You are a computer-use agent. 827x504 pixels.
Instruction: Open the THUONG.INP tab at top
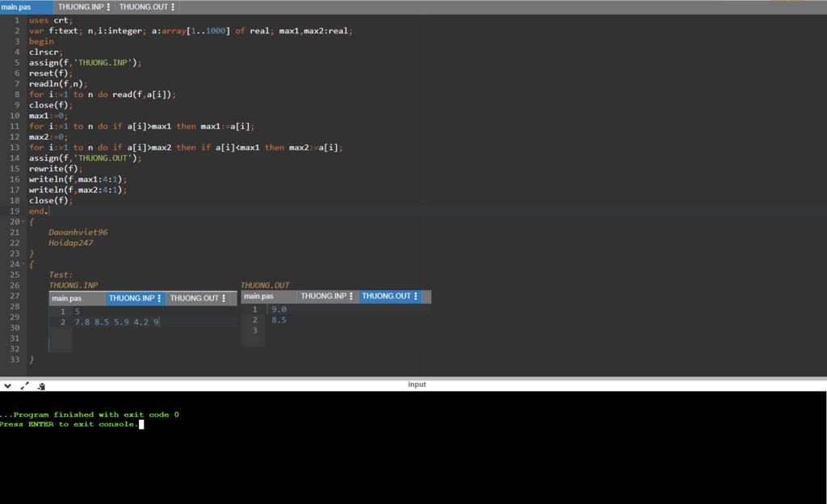[81, 6]
